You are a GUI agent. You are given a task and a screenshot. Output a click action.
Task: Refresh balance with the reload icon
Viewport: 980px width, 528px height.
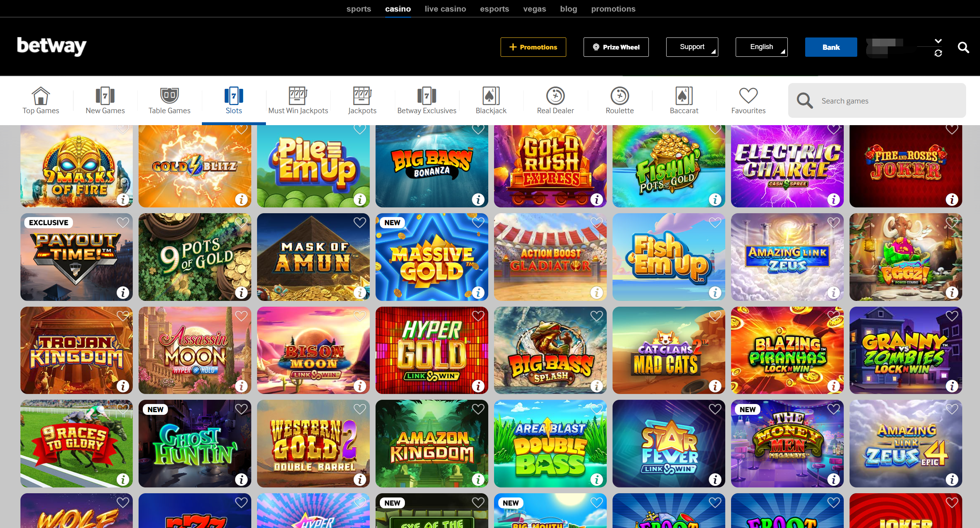point(938,53)
